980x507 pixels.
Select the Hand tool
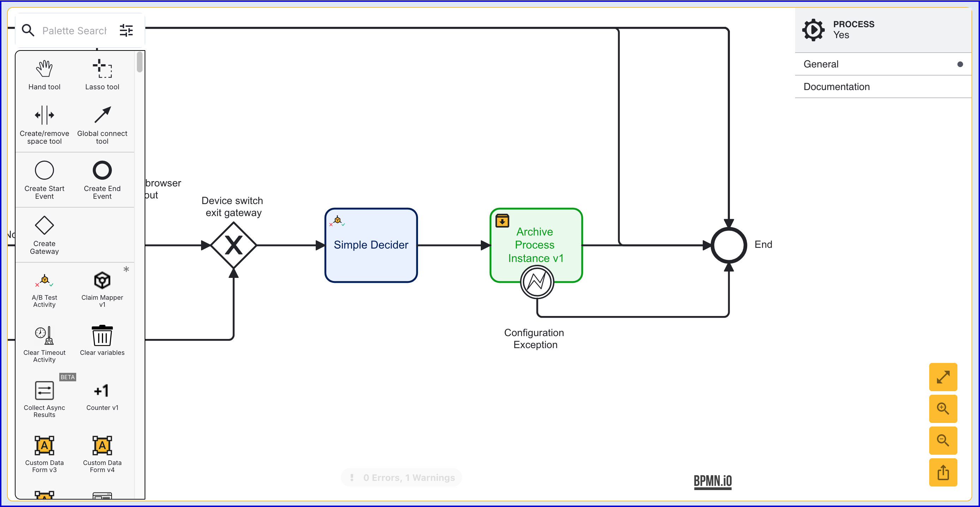(x=44, y=74)
